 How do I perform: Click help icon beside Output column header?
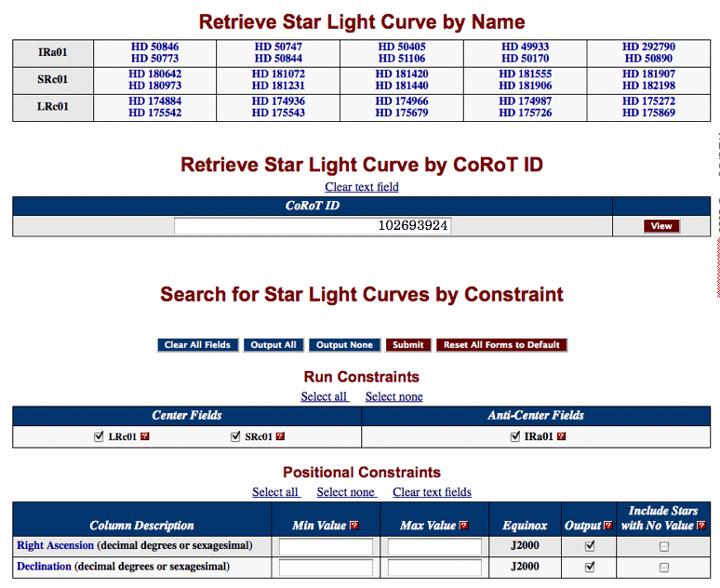point(607,526)
